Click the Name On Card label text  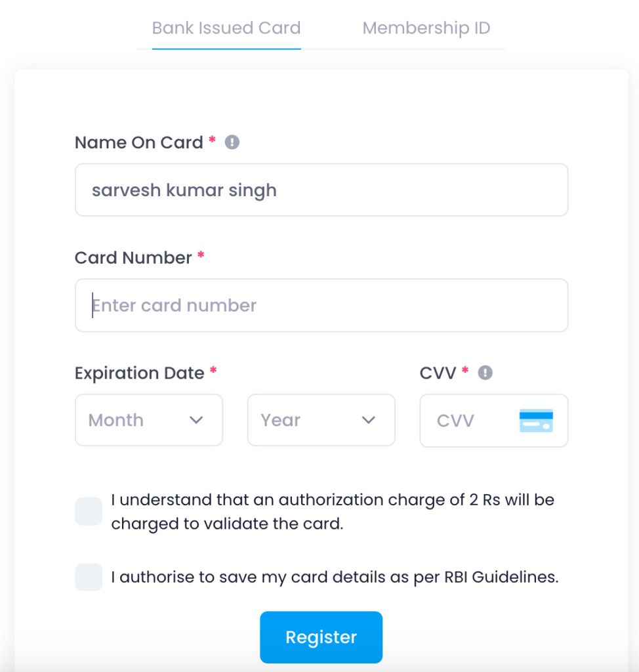pos(138,142)
